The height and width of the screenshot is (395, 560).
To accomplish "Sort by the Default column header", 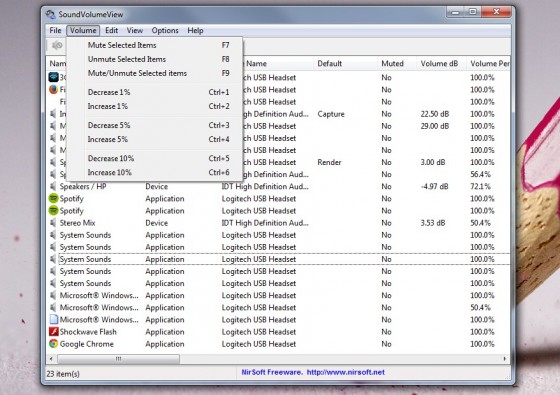I will (x=345, y=64).
